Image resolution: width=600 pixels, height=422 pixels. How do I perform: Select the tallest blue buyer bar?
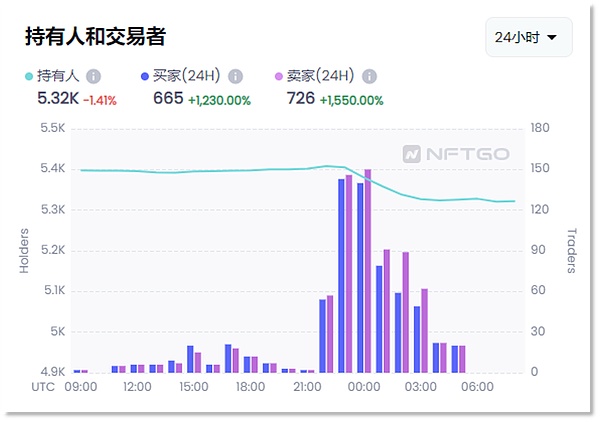341,275
